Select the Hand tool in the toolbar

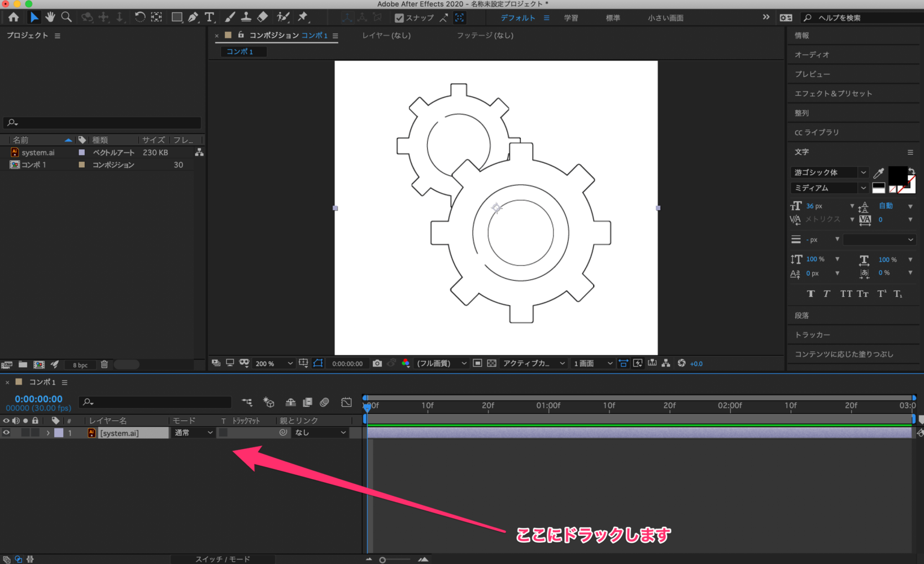click(x=51, y=17)
